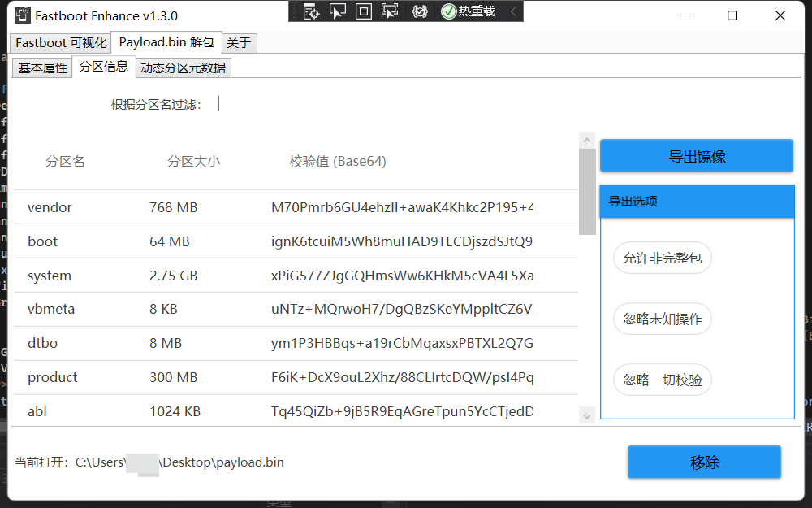Open binding diagnostics braces-check icon
This screenshot has height=508, width=812.
[x=420, y=11]
